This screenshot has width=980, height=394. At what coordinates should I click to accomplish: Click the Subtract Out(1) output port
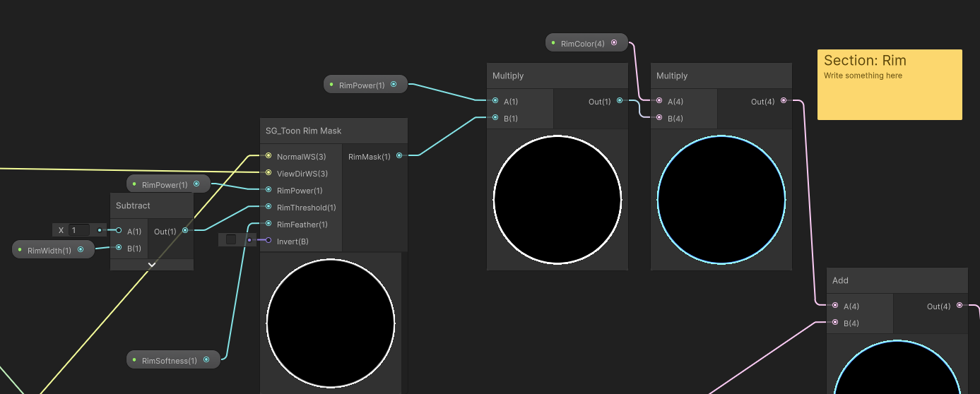pos(185,231)
